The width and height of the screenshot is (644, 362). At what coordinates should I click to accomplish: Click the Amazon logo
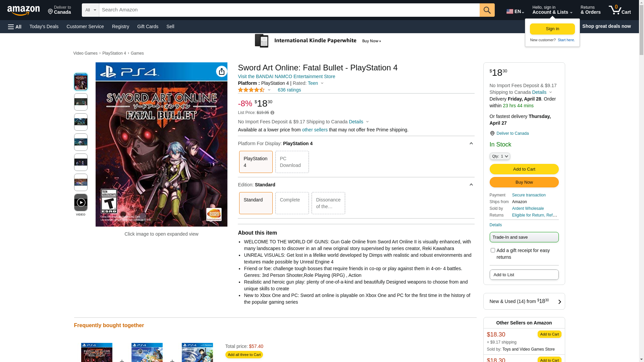(x=23, y=11)
